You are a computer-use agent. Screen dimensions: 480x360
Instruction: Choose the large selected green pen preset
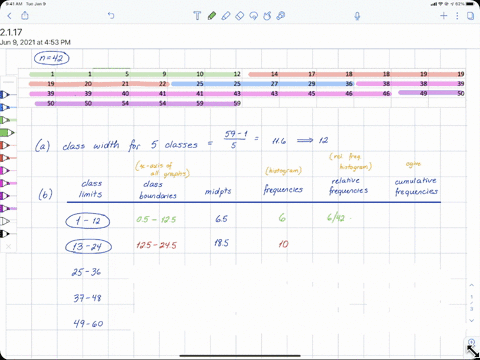point(7,133)
